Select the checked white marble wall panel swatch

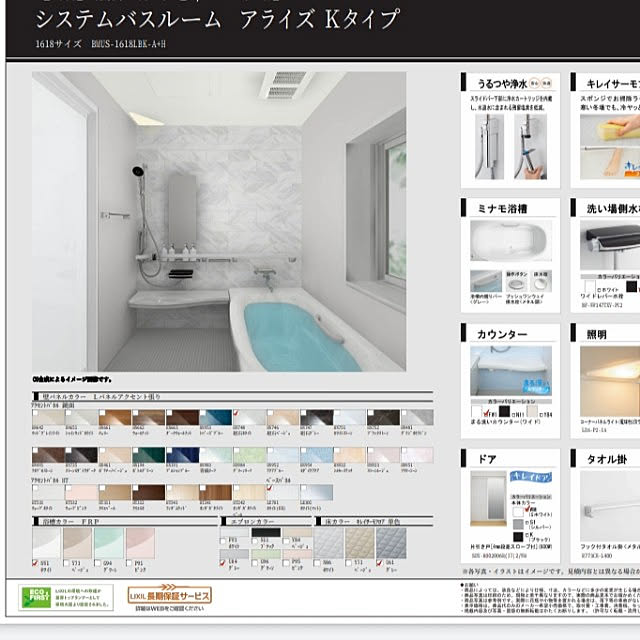coord(249,418)
